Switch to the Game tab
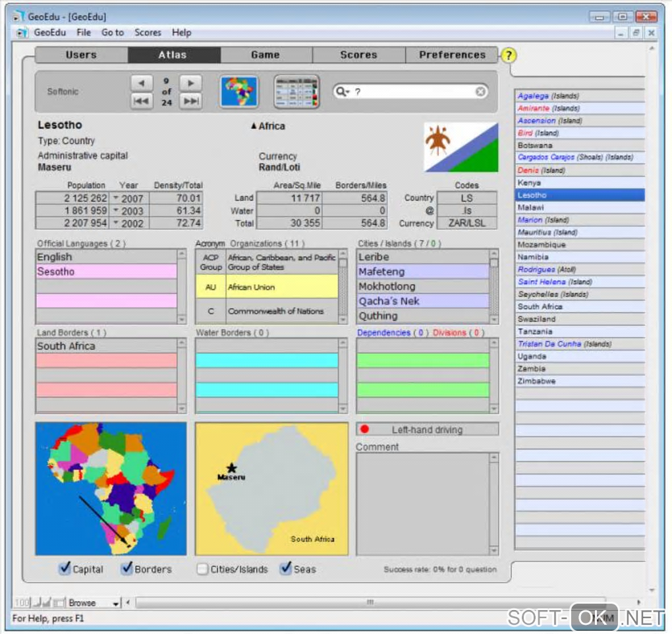Image resolution: width=672 pixels, height=634 pixels. click(266, 55)
